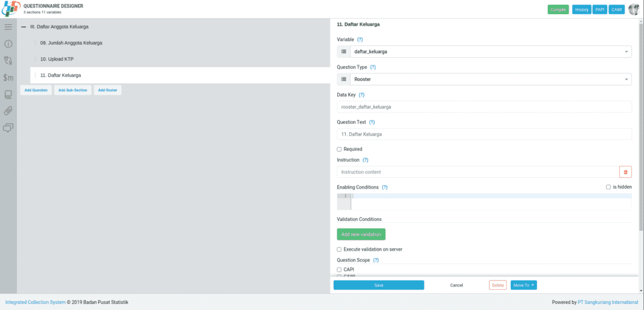
Task: Click the Data Key input field
Action: click(485, 107)
